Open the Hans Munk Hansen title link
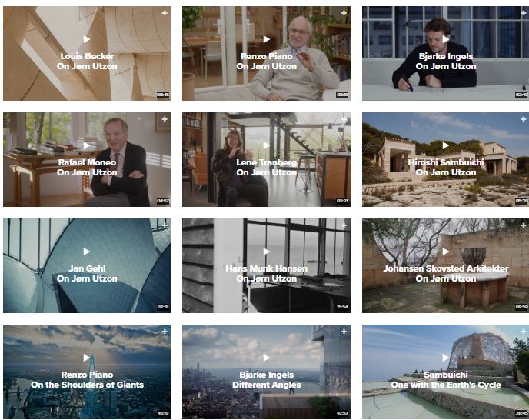 click(267, 274)
